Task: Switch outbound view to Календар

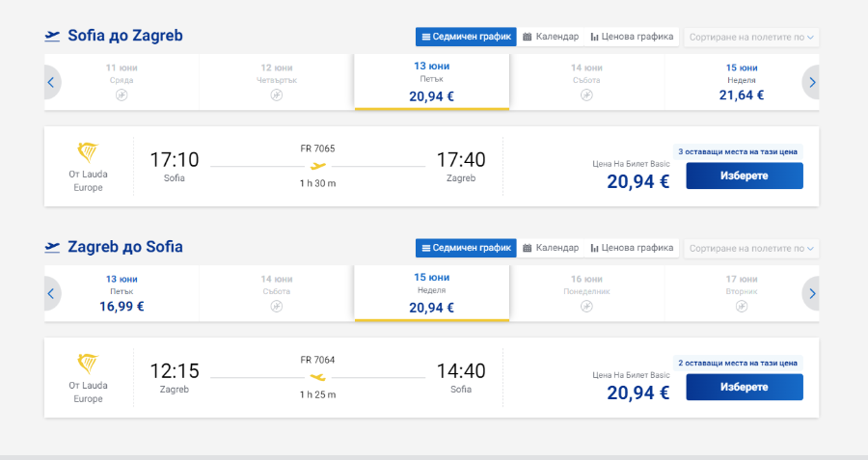Action: coord(551,37)
